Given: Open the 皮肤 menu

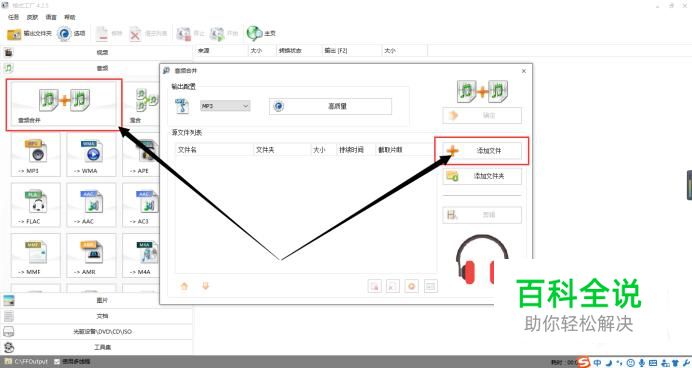Looking at the screenshot, I should (32, 17).
